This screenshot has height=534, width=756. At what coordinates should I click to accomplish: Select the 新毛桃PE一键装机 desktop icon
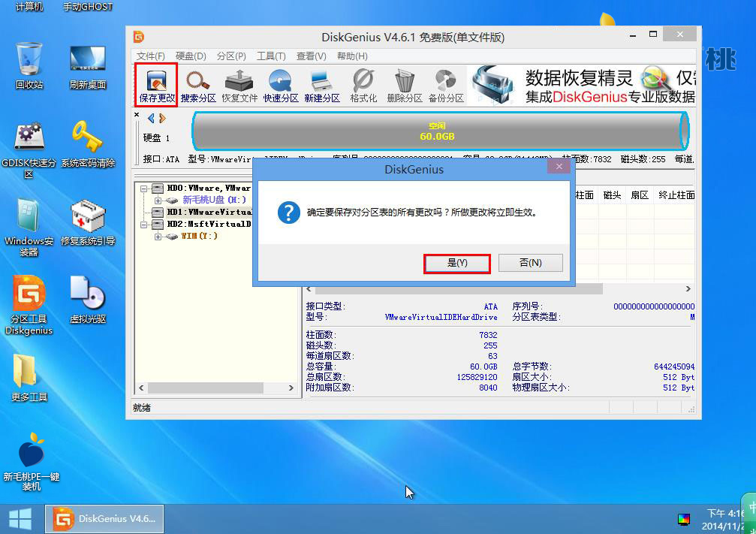(32, 462)
